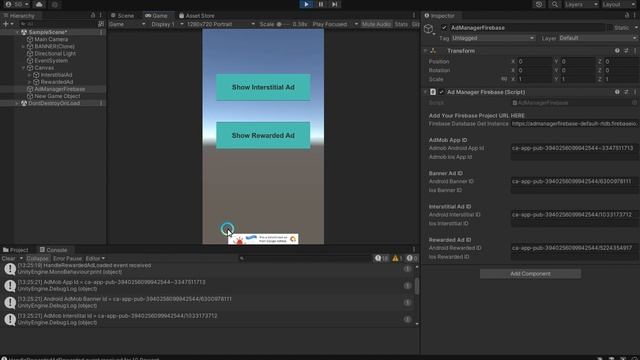This screenshot has width=640, height=360.
Task: Select Main Camera in Hierarchy
Action: tap(51, 40)
